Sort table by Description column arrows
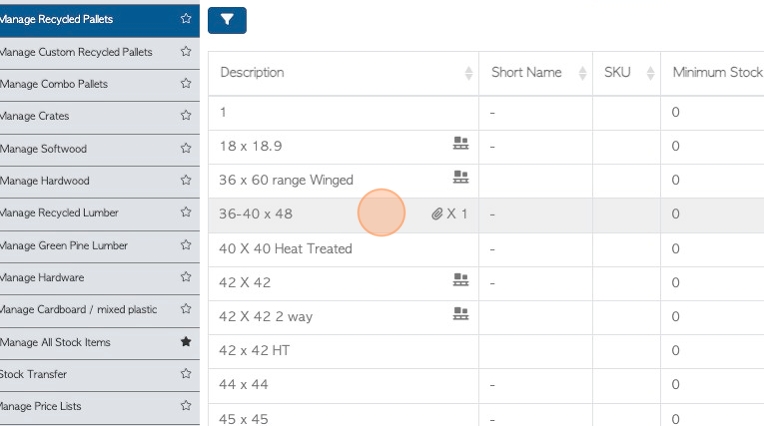Screen dimensions: 764x426 468,73
